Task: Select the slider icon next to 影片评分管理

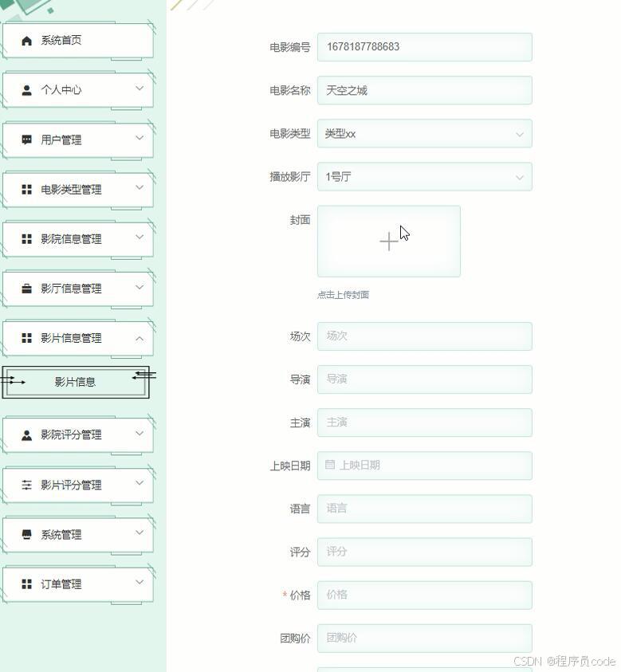Action: [25, 485]
